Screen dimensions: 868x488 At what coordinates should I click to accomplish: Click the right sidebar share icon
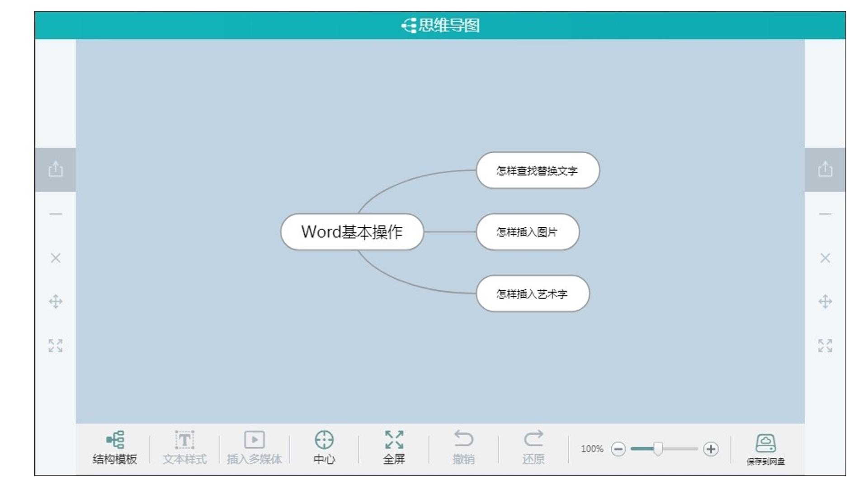[825, 169]
